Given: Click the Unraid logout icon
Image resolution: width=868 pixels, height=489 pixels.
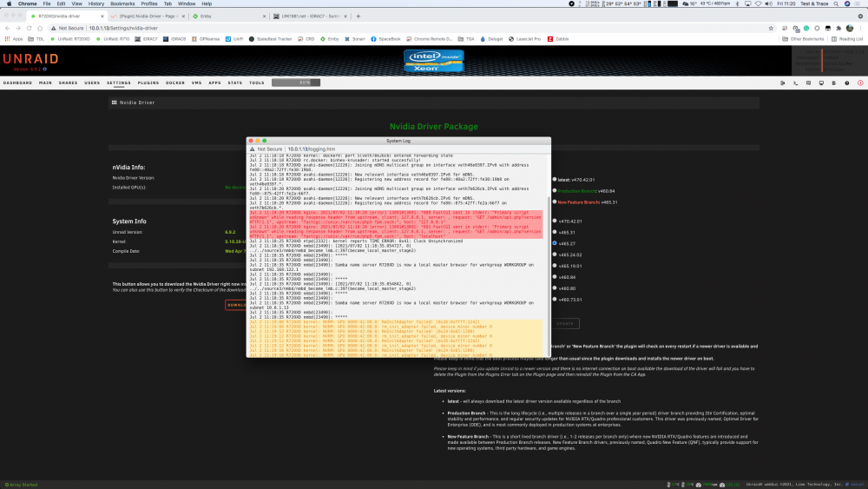Looking at the screenshot, I should [783, 83].
